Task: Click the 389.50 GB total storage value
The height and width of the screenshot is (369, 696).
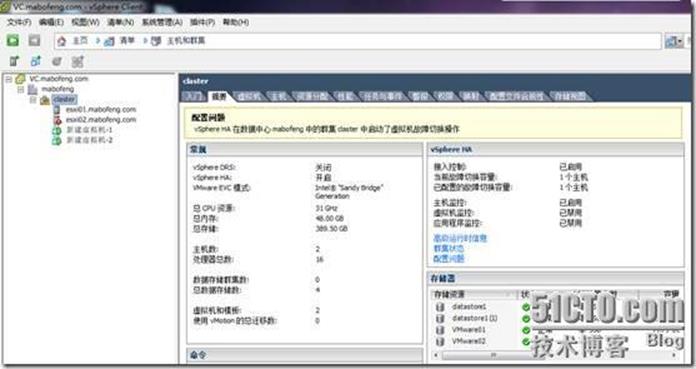Action: tap(332, 229)
